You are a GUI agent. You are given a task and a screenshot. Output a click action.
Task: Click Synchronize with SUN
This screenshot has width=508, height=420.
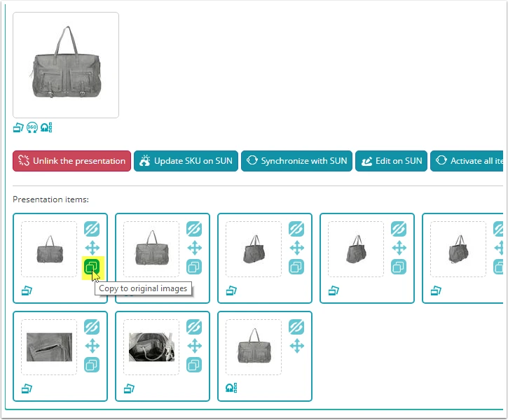pos(297,161)
